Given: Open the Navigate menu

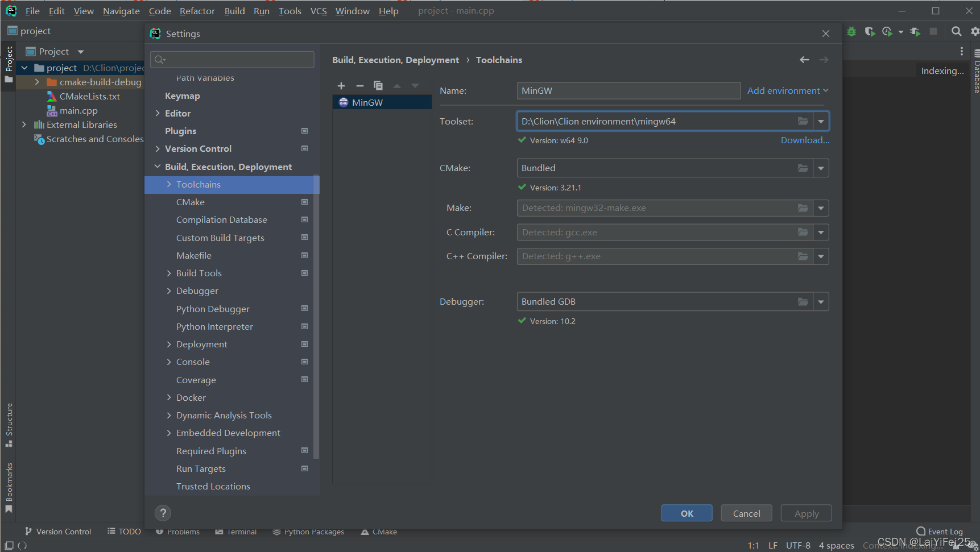Looking at the screenshot, I should 121,11.
